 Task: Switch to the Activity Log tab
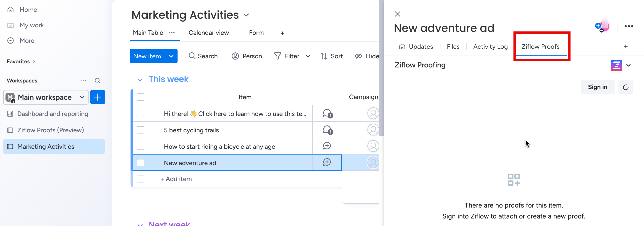490,47
